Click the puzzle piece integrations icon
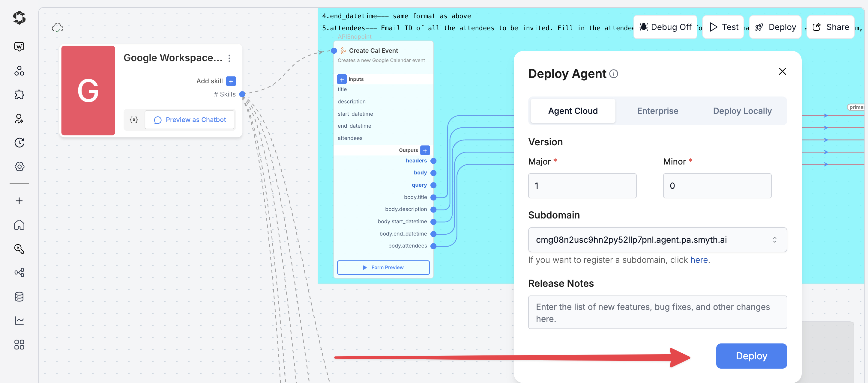 (x=19, y=95)
